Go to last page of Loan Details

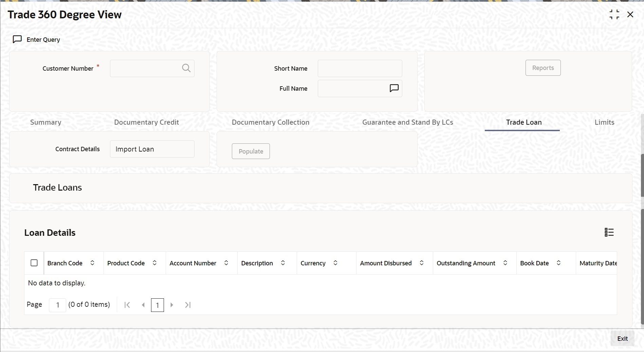(188, 305)
